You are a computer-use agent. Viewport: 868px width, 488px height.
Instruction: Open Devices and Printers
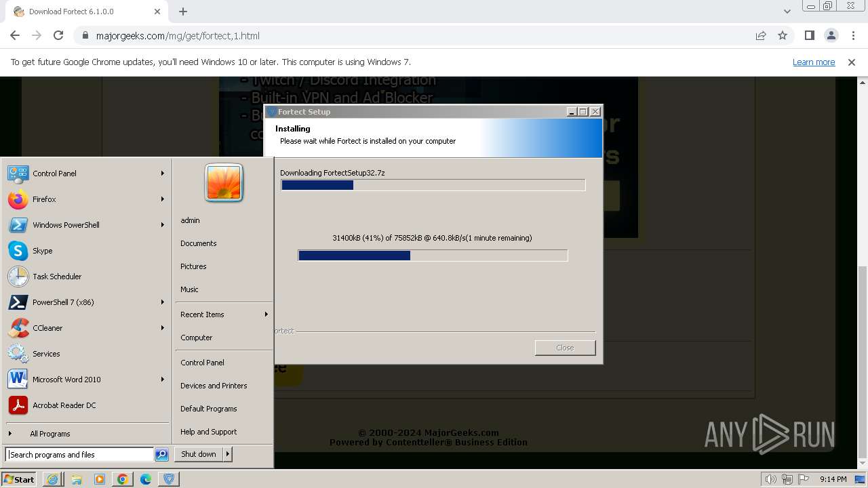point(214,386)
